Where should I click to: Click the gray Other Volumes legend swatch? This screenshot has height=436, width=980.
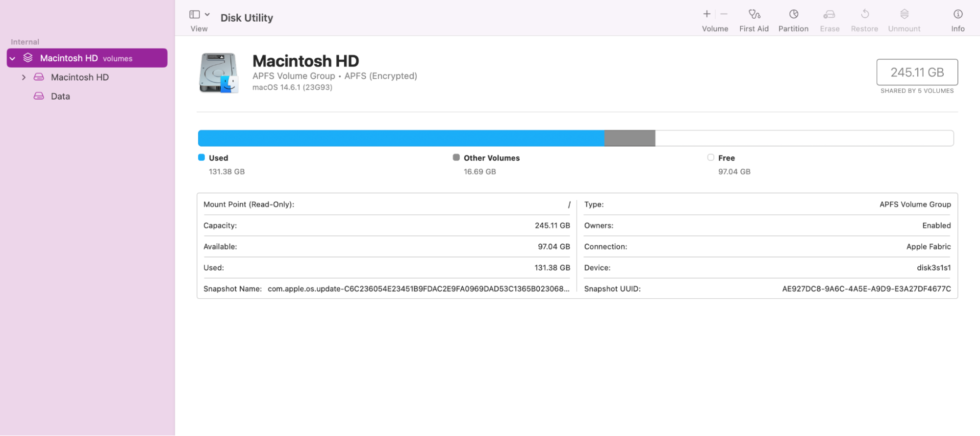pos(456,157)
